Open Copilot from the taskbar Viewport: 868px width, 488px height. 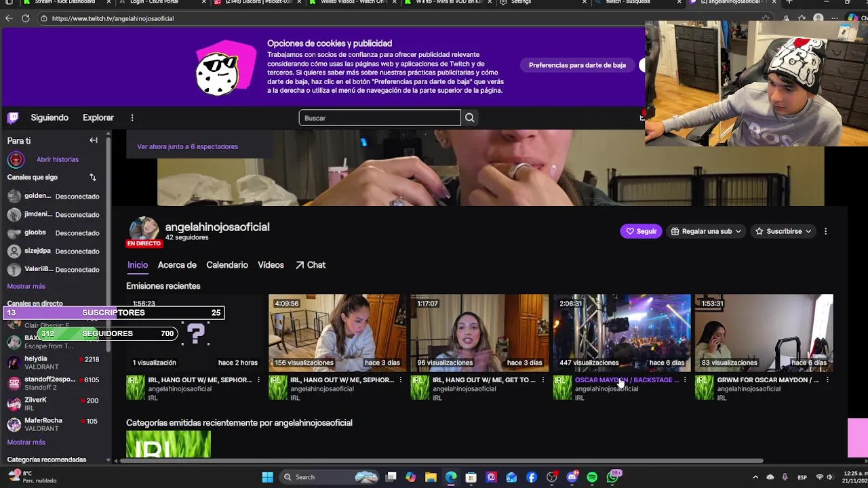[410, 477]
